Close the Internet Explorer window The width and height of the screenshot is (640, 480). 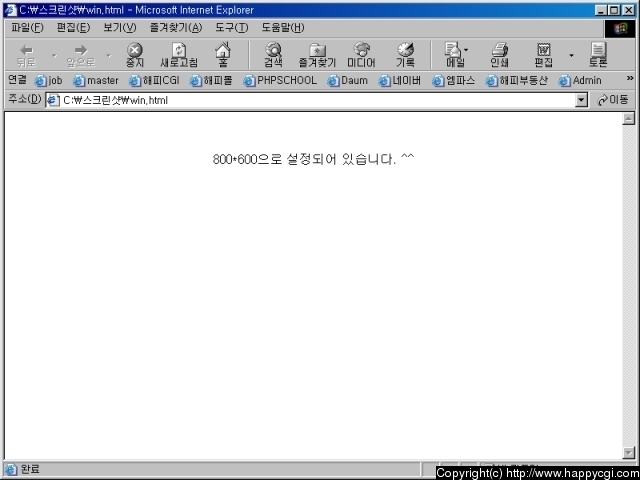coord(628,10)
